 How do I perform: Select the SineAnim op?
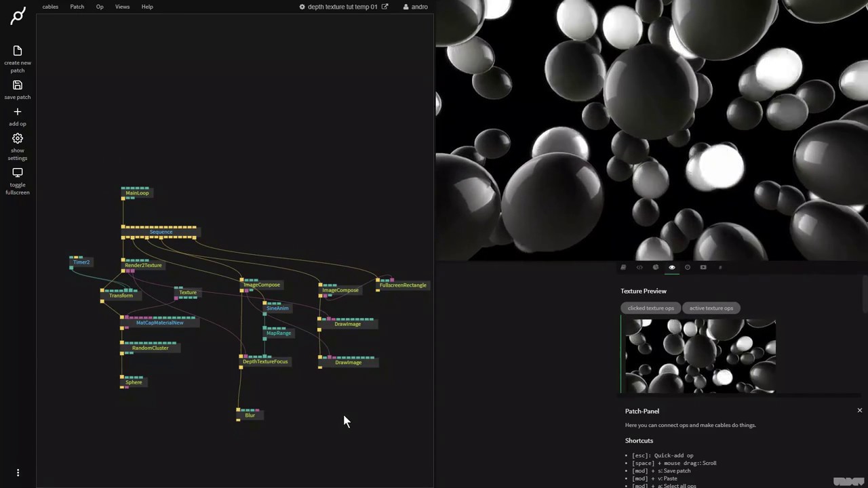277,308
